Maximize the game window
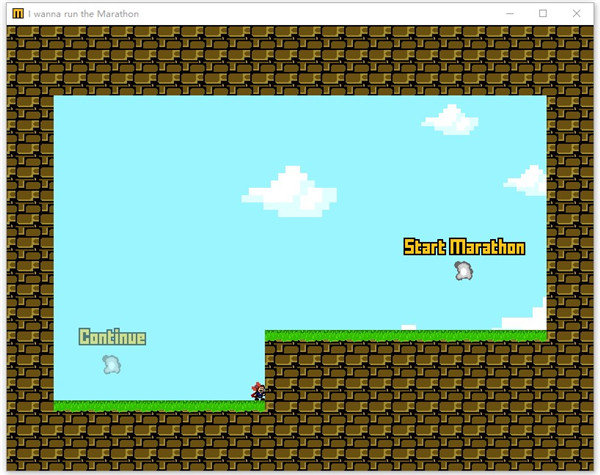This screenshot has height=475, width=600. coord(543,13)
